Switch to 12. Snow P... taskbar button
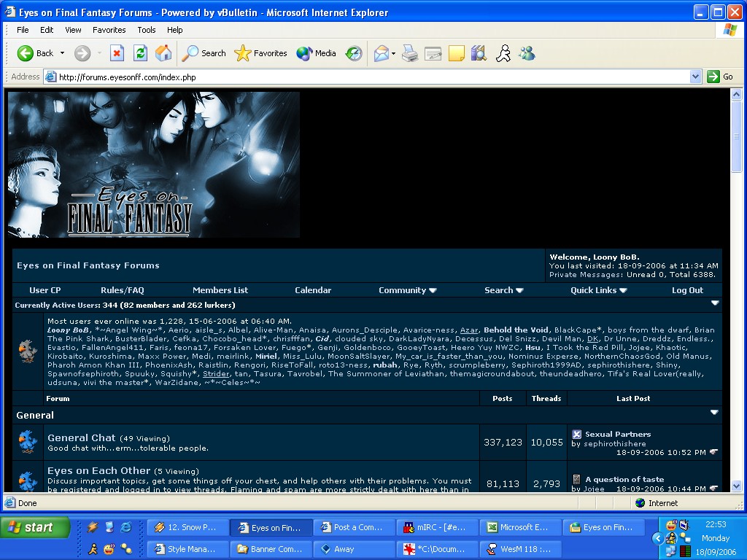 (x=187, y=527)
